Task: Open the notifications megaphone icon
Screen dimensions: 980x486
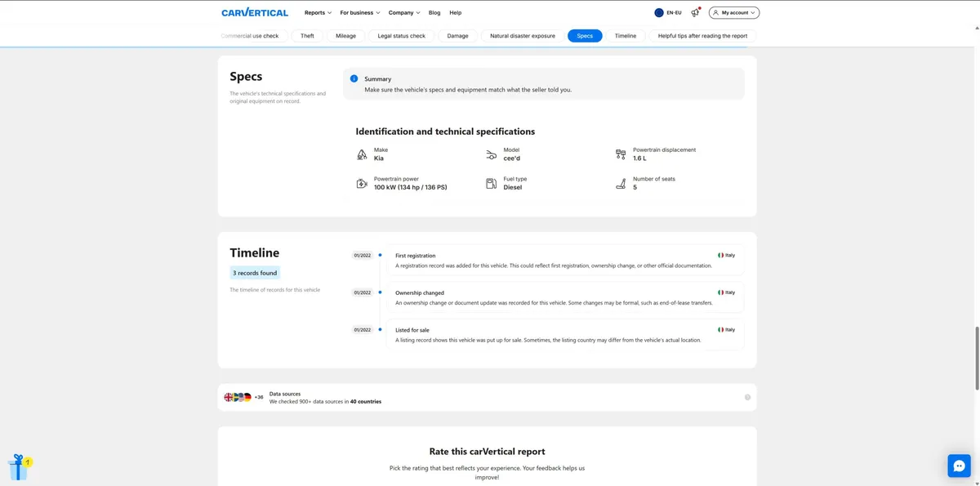Action: coord(695,13)
